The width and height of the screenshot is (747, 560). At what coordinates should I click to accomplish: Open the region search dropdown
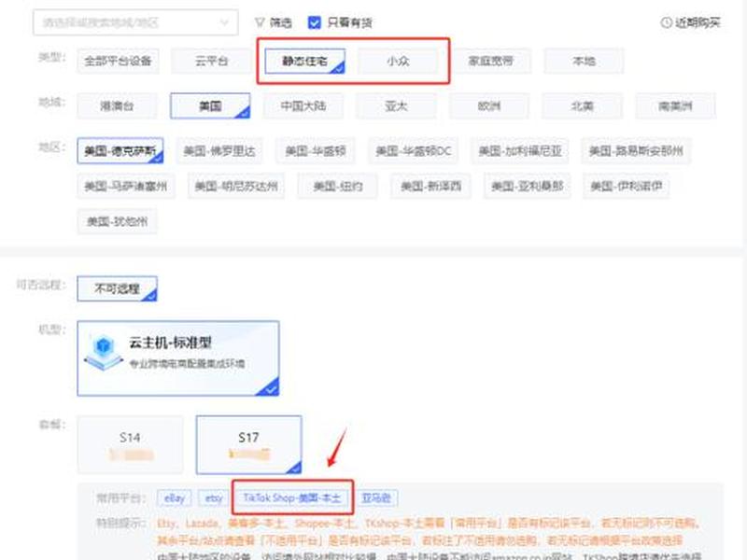click(x=135, y=22)
